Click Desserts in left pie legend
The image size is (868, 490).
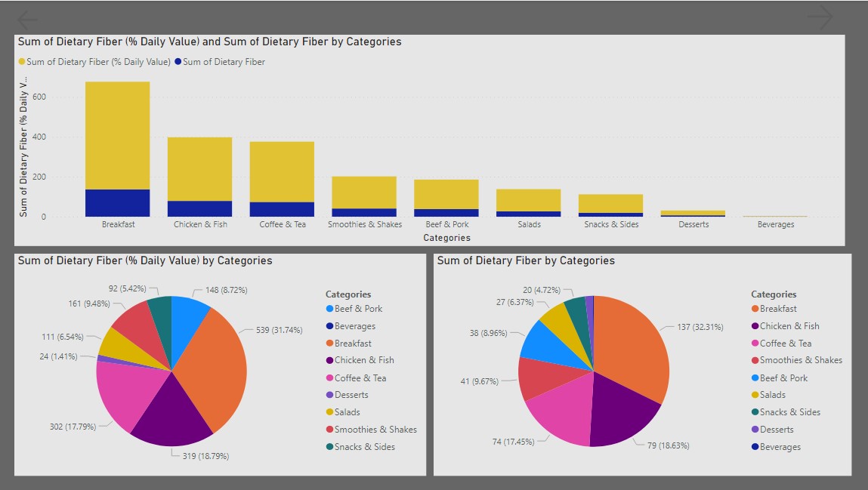347,395
